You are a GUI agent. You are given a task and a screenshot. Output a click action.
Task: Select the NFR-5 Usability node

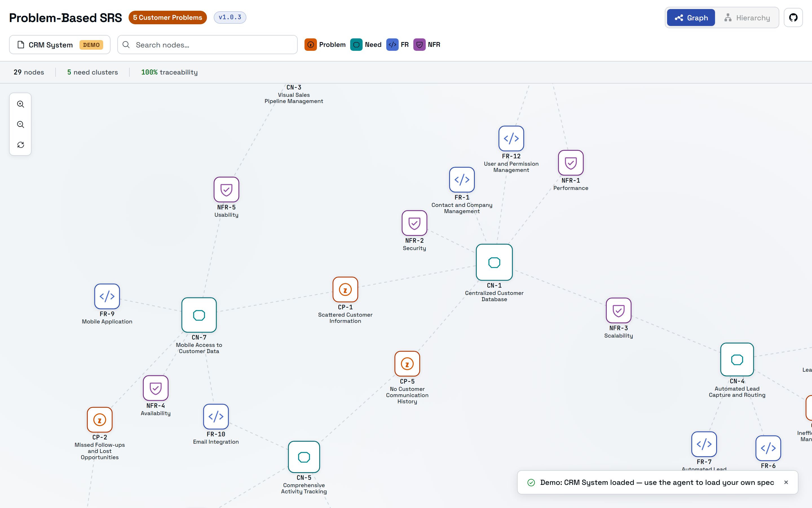[226, 189]
